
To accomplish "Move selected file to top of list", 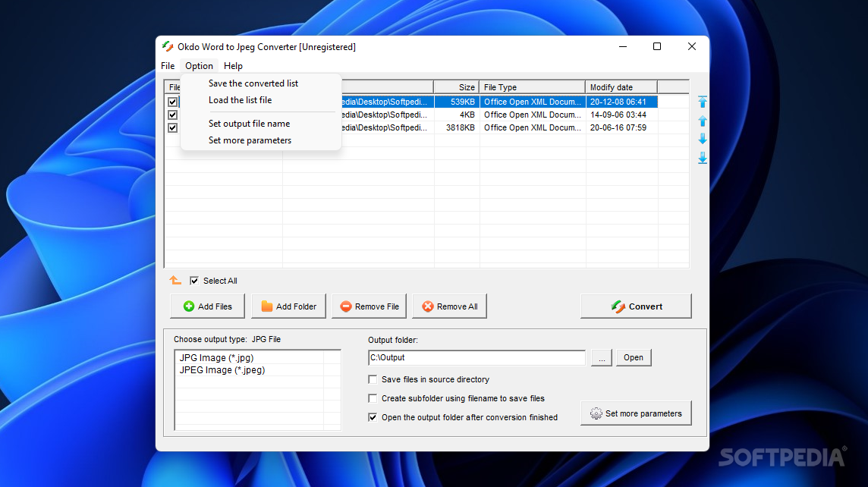I will 703,102.
